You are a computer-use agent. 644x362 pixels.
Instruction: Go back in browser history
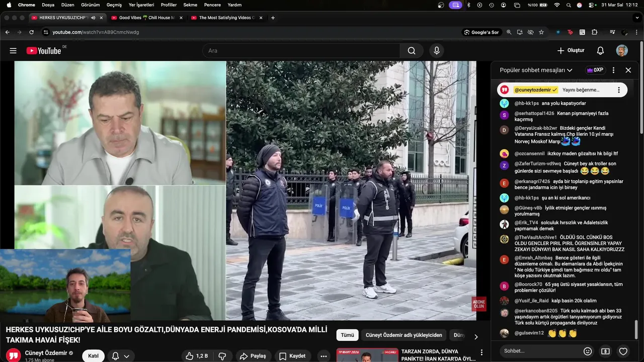point(7,32)
